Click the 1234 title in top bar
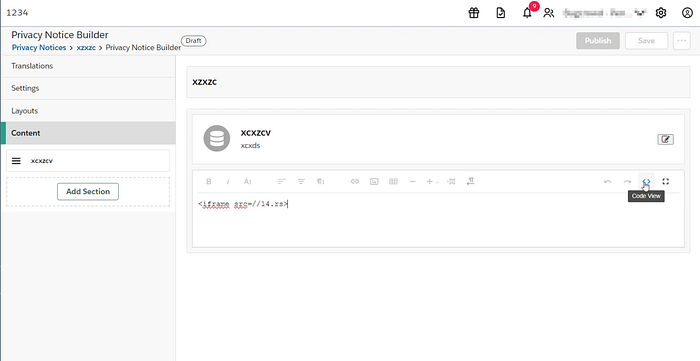The image size is (700, 361). click(17, 13)
